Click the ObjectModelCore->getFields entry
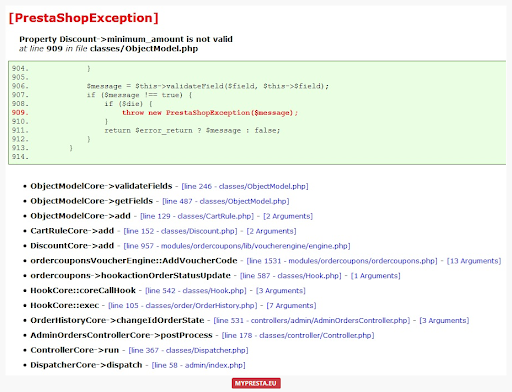Screen dimensions: 512x392 coord(92,201)
